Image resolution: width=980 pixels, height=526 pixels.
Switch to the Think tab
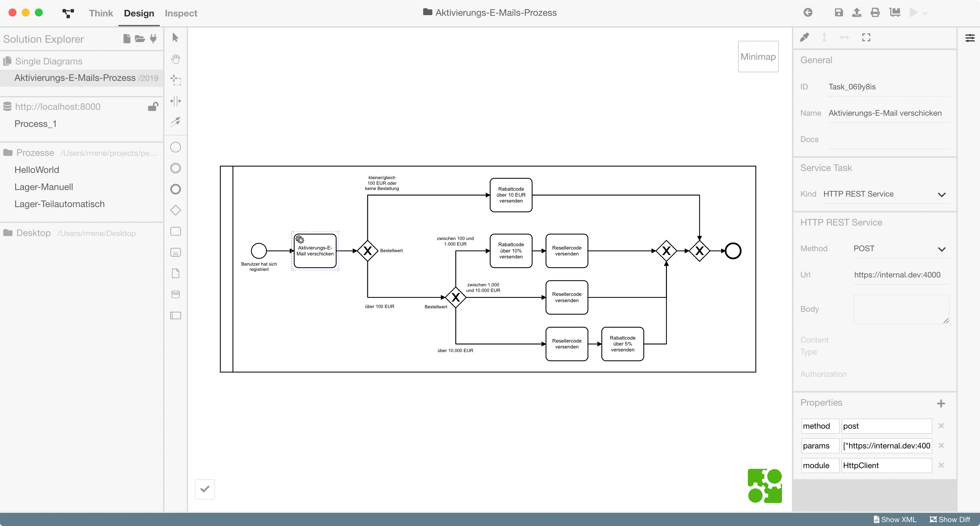tap(100, 13)
